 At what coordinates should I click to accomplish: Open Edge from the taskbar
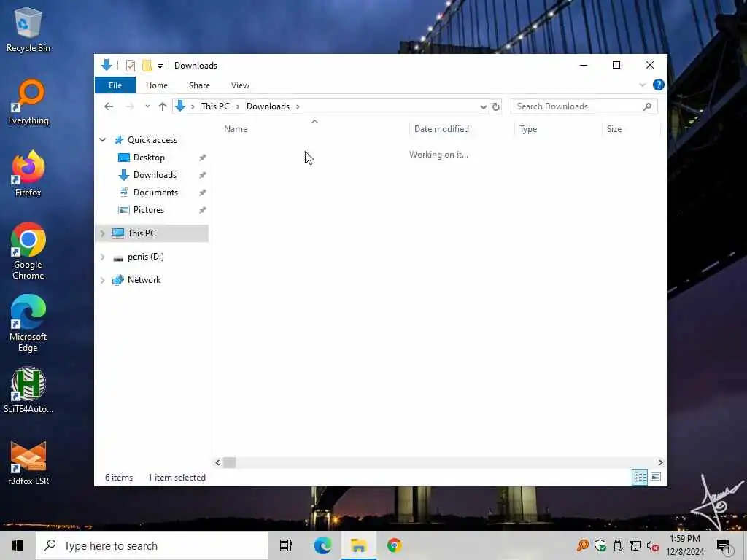pyautogui.click(x=322, y=545)
